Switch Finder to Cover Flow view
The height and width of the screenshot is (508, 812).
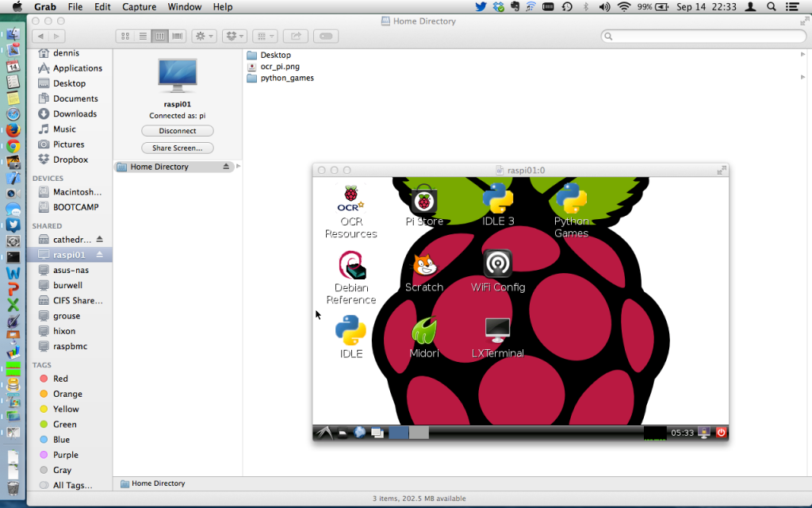pos(178,37)
